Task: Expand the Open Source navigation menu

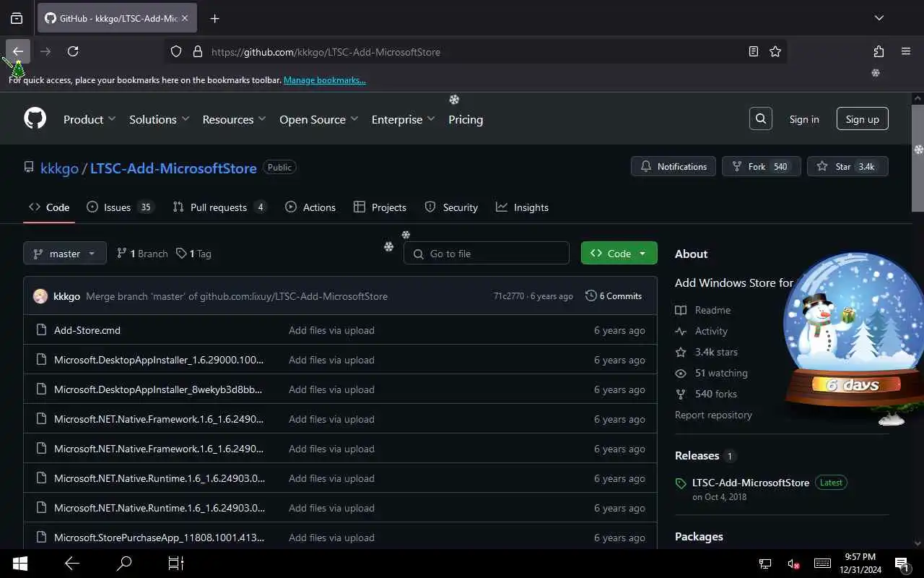Action: pos(319,119)
